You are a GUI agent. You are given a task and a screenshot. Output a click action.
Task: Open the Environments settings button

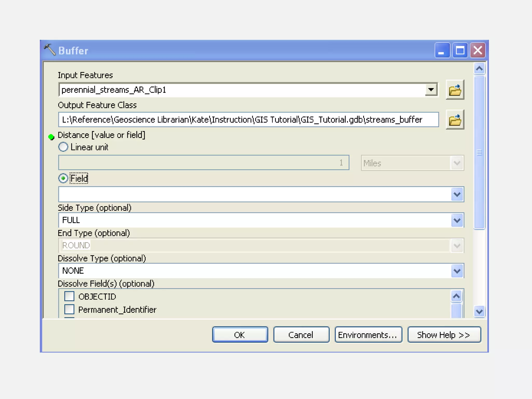368,335
